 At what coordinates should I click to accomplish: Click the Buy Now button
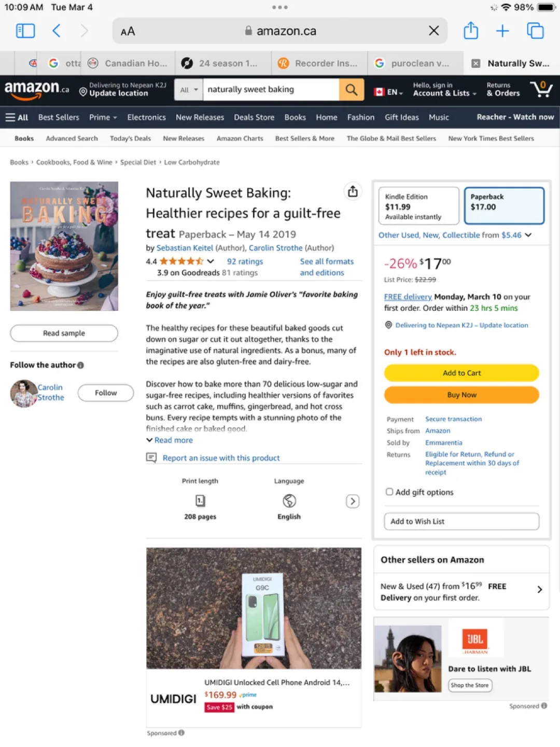click(x=461, y=395)
